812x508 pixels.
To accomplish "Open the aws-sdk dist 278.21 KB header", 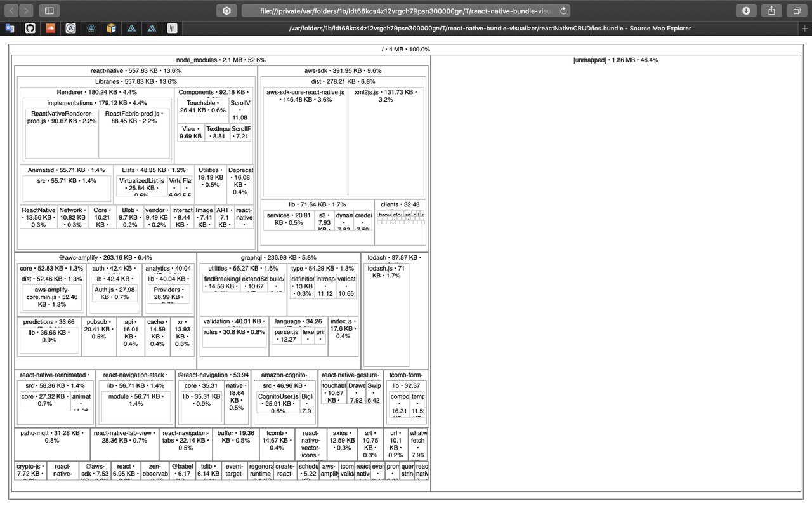I will point(343,81).
